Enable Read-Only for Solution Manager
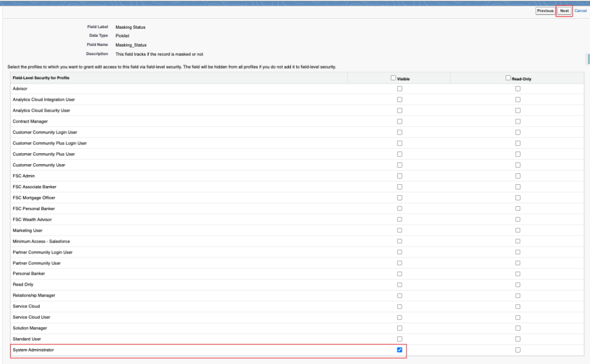This screenshot has height=364, width=590. tap(518, 328)
